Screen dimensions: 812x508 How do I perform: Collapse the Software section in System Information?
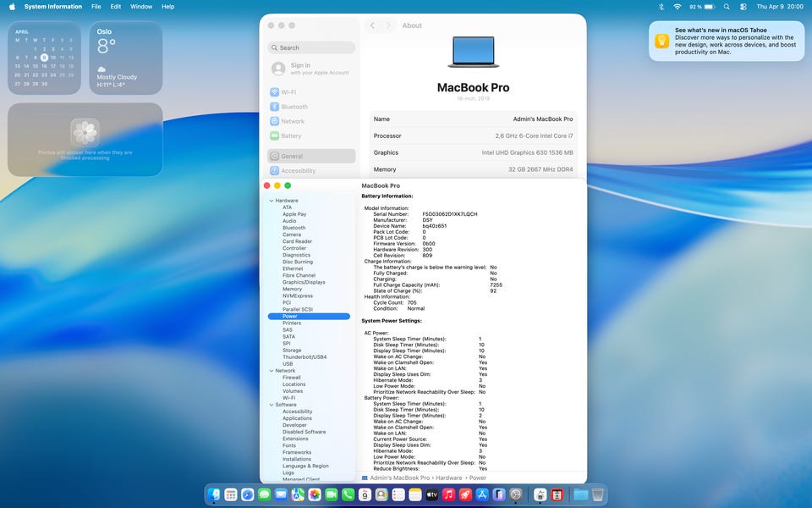point(272,405)
